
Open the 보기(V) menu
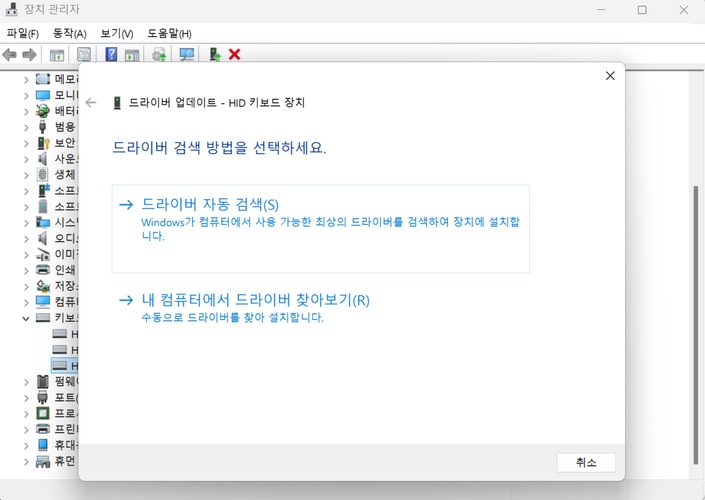[x=117, y=33]
